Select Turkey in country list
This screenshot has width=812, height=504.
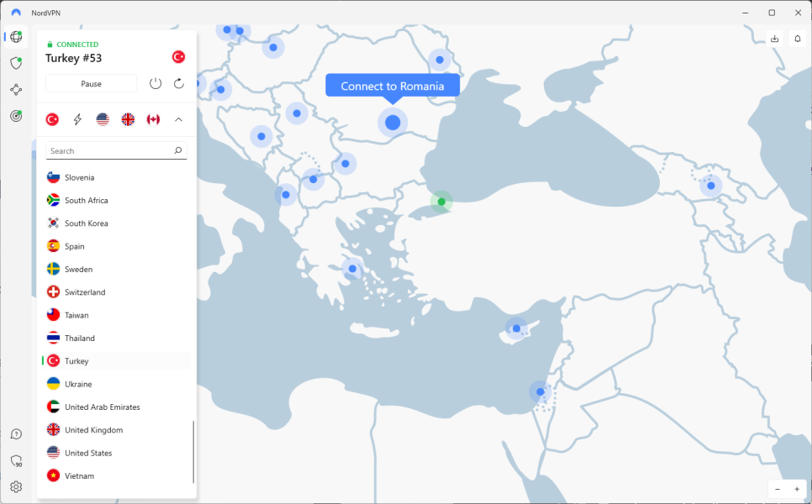pyautogui.click(x=117, y=360)
